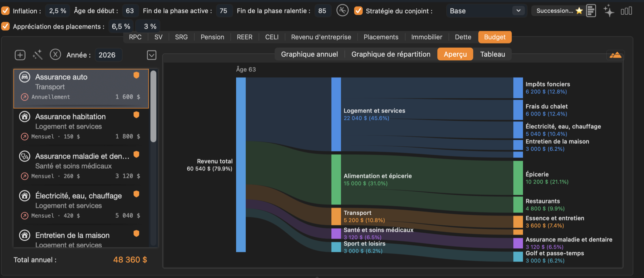The height and width of the screenshot is (278, 644).
Task: Click the bar chart icon in the top bar
Action: point(626,11)
